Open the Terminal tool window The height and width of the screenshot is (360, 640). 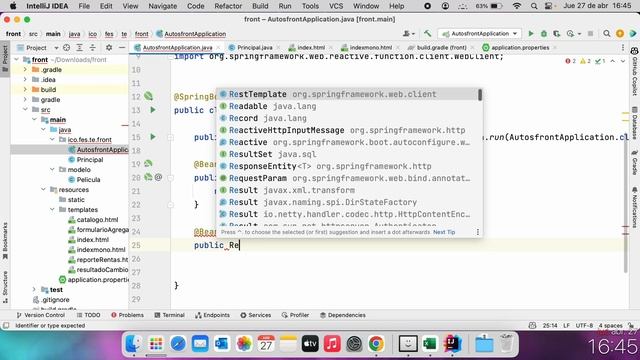pos(169,315)
